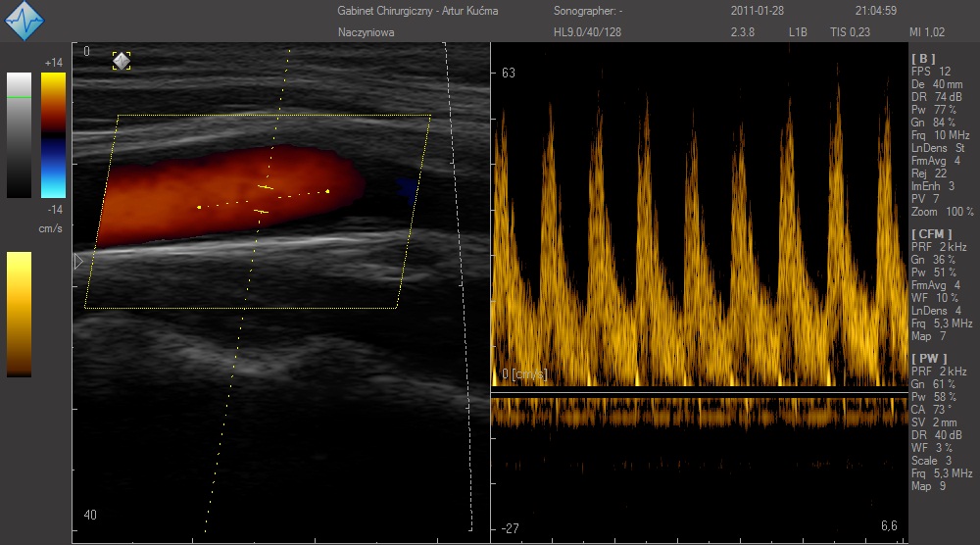The height and width of the screenshot is (545, 980).
Task: Click the CFM 'Map 7' setting
Action: pyautogui.click(x=928, y=336)
